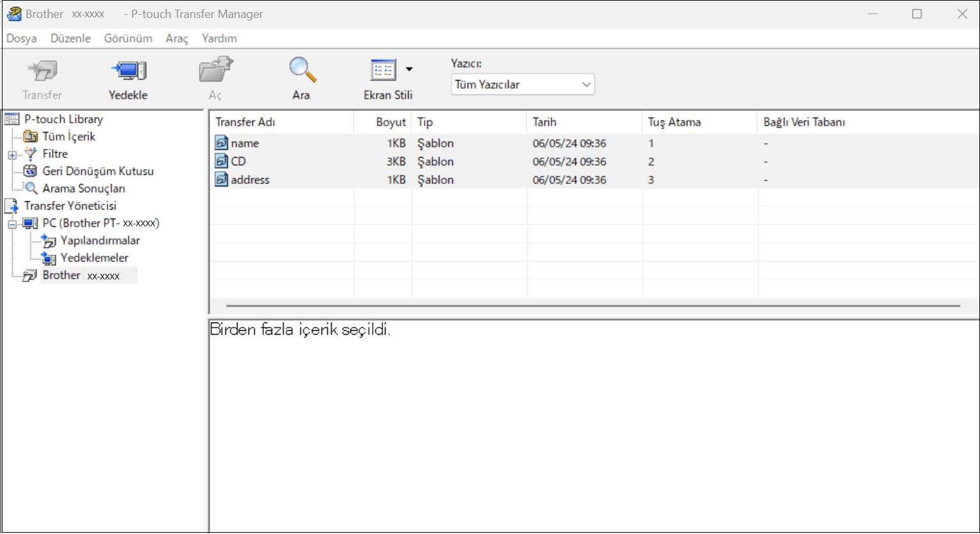Open the Dosya menu
The height and width of the screenshot is (534, 980).
pyautogui.click(x=21, y=38)
